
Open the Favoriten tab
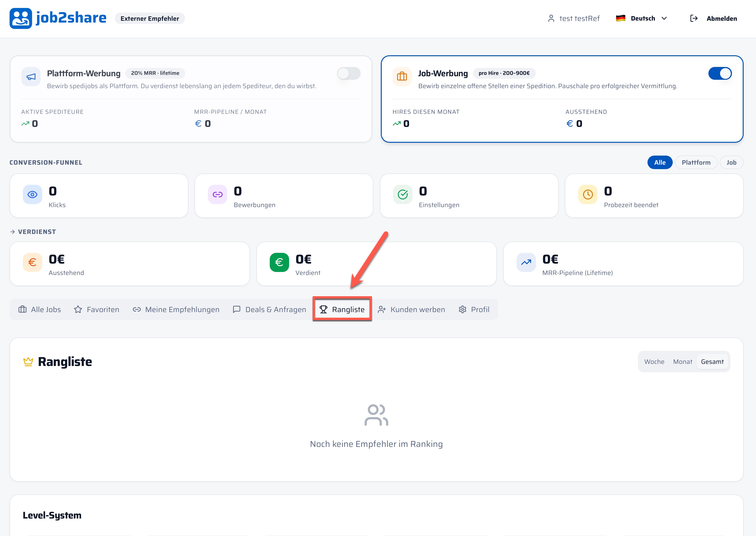[97, 310]
